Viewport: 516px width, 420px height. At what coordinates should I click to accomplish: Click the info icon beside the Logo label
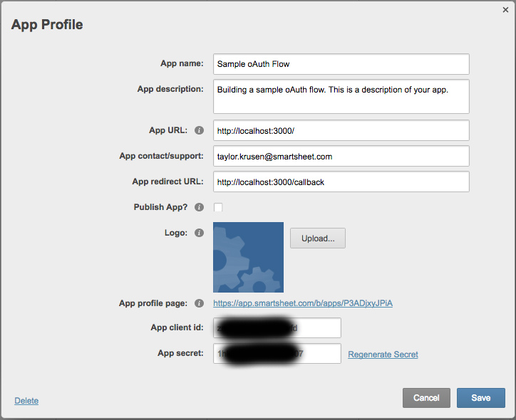200,233
